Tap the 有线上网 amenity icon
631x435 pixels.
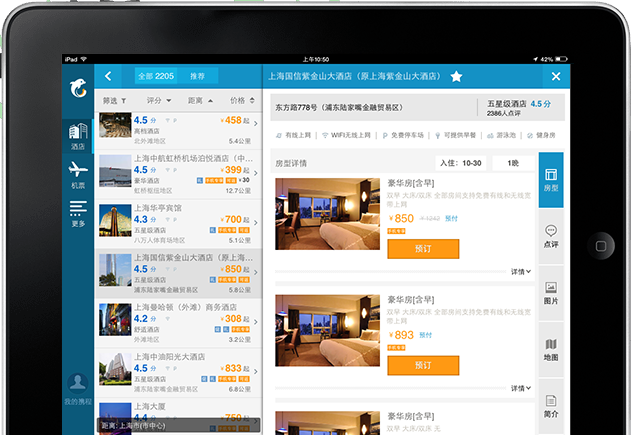[x=278, y=136]
